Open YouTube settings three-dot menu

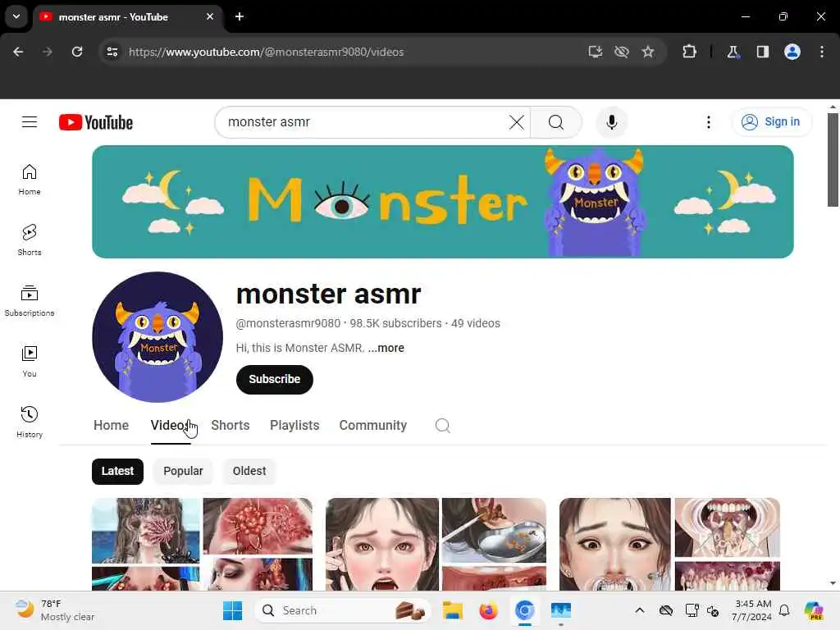(708, 122)
